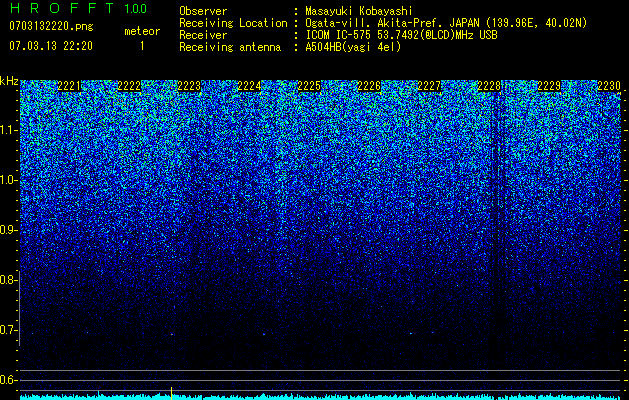Click the 0.6 kHz axis label

point(8,380)
